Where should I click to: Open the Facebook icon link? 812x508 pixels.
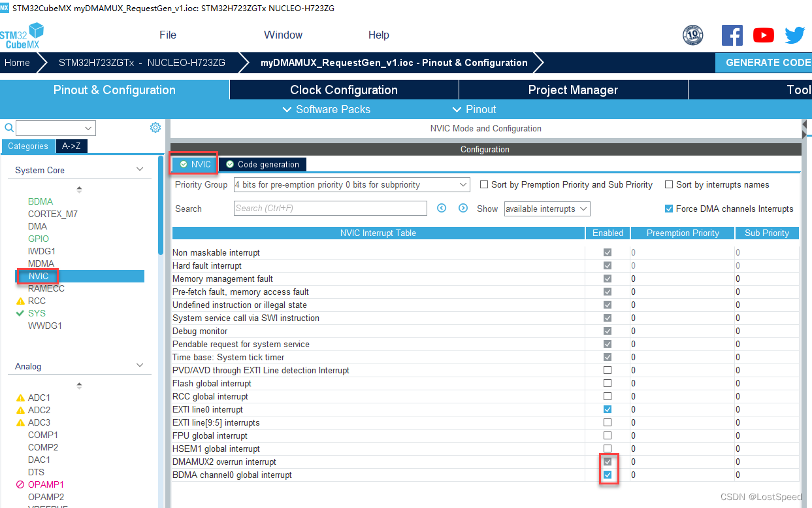pos(732,35)
